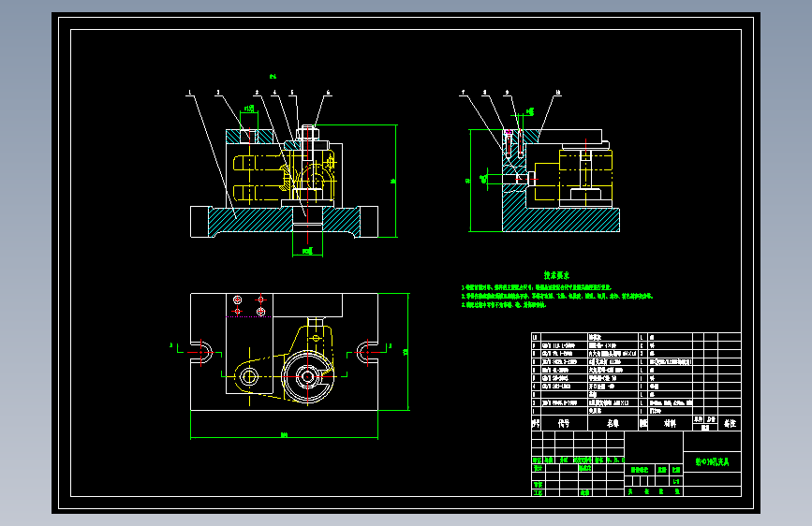Image resolution: width=812 pixels, height=526 pixels.
Task: Select part balloon number 10 on side view
Action: 558,93
